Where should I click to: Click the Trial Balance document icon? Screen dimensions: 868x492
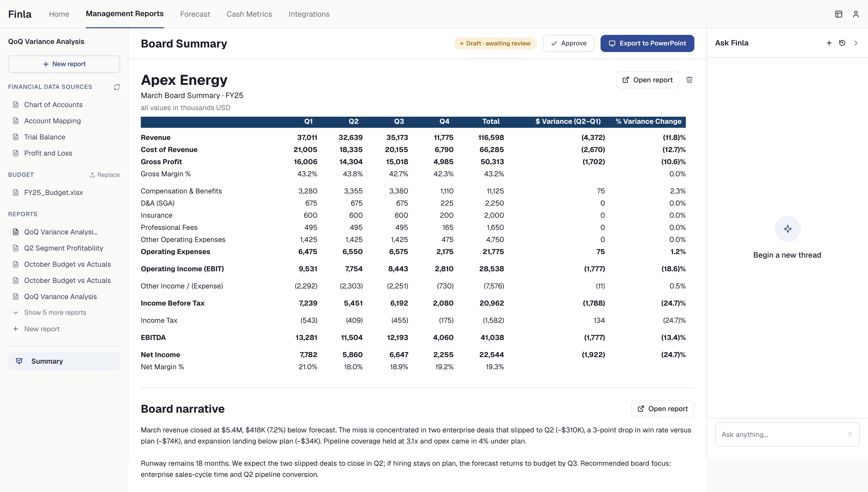coord(16,137)
